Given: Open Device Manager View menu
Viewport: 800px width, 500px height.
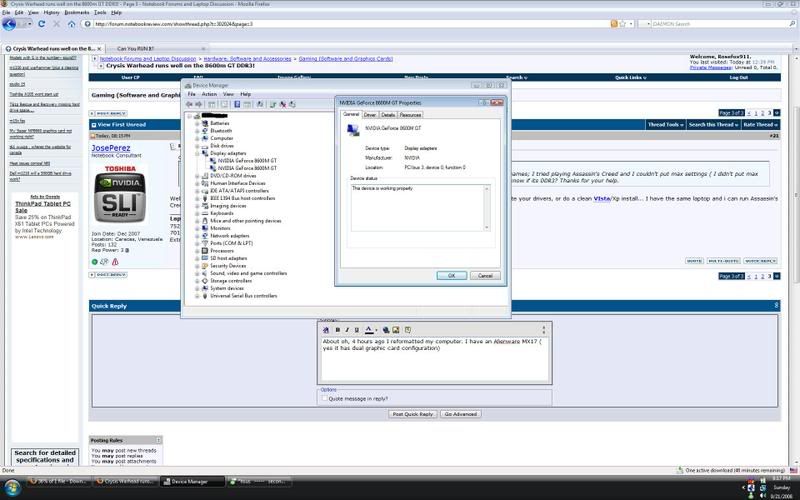Looking at the screenshot, I should click(228, 94).
